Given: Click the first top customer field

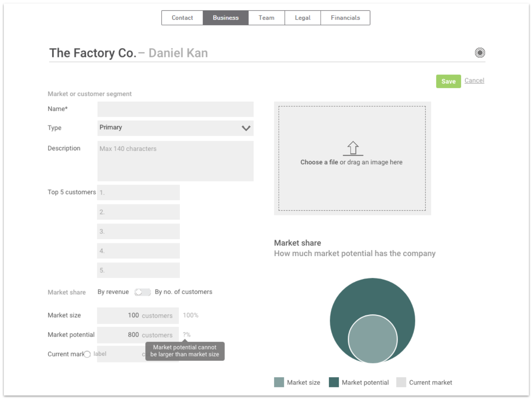Looking at the screenshot, I should (x=138, y=193).
